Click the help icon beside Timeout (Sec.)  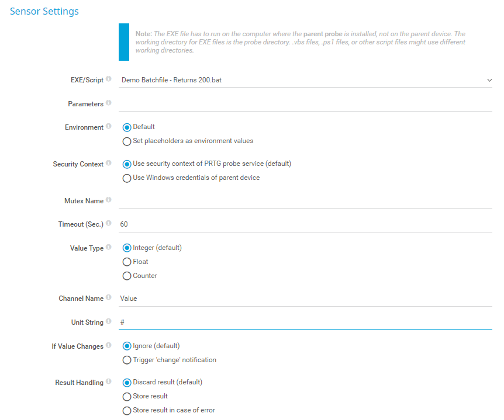(x=109, y=224)
